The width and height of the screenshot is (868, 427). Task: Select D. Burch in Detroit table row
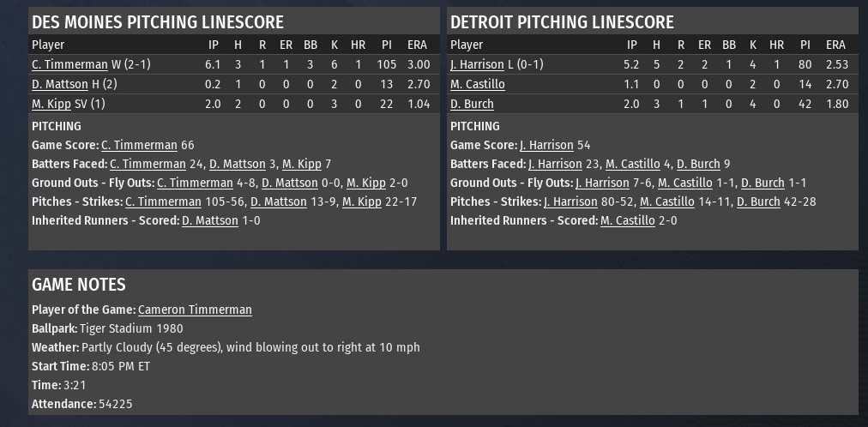point(472,104)
